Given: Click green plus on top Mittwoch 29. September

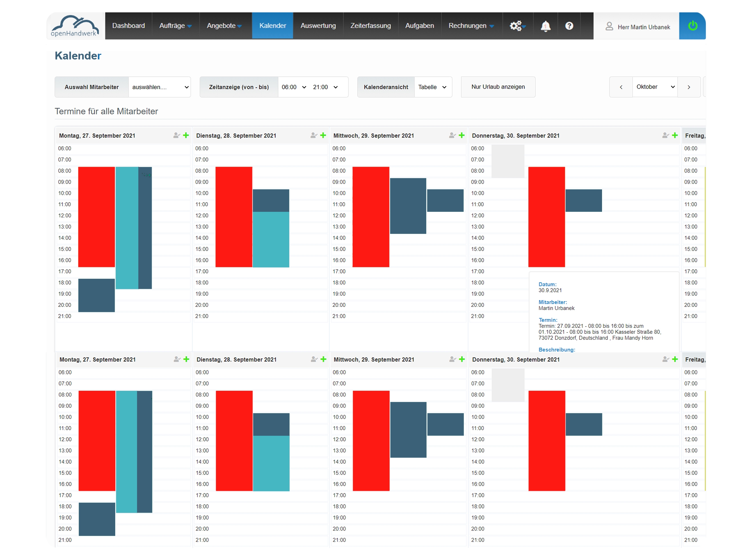Looking at the screenshot, I should (462, 135).
